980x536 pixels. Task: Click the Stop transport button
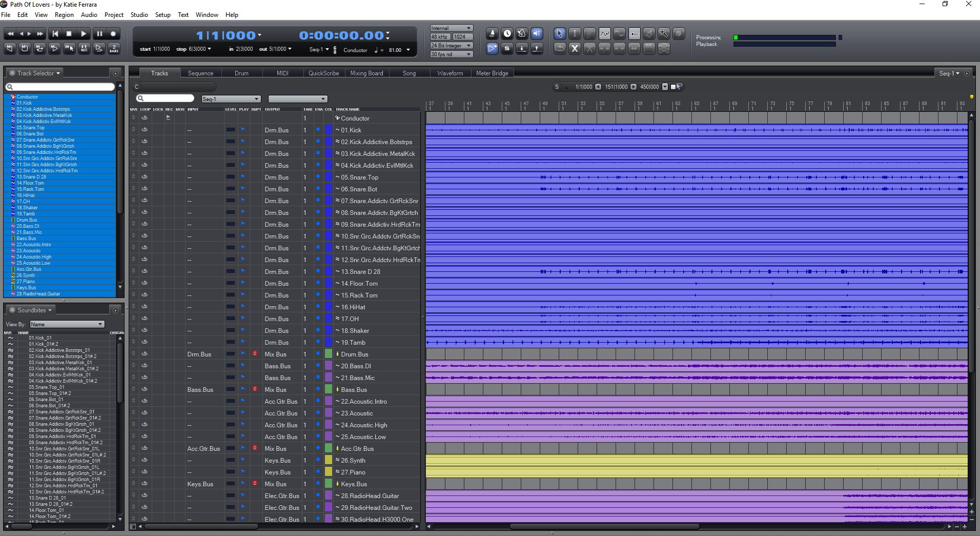(69, 34)
